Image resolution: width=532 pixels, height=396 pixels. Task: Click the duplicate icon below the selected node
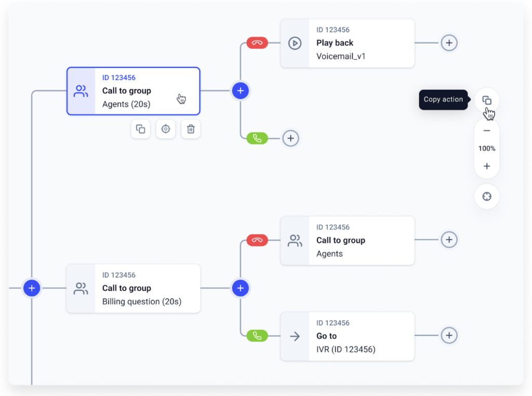tap(140, 129)
